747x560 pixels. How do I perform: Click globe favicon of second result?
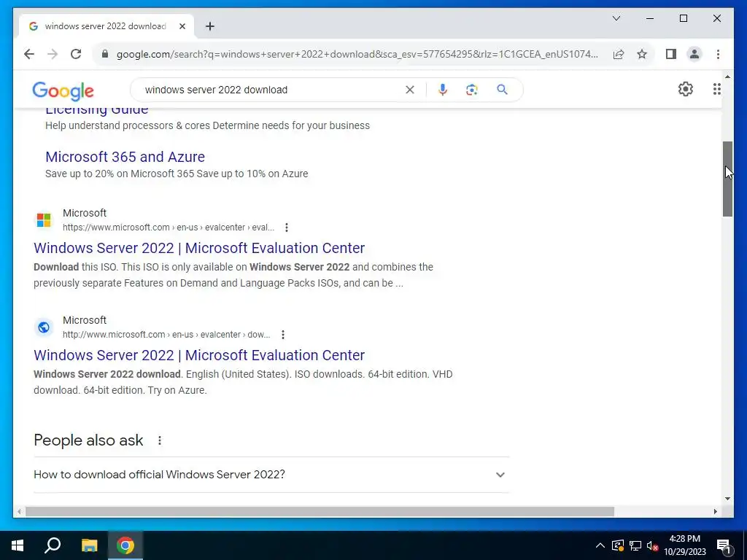[44, 327]
